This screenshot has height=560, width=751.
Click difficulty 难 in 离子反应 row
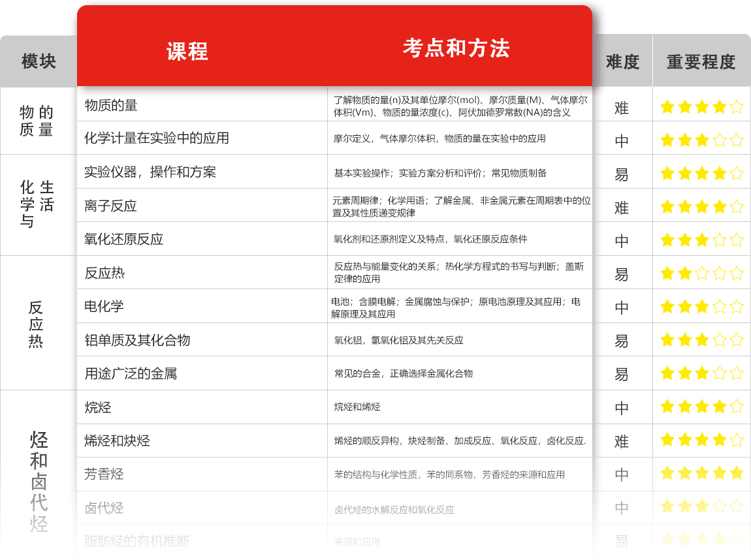pyautogui.click(x=622, y=208)
